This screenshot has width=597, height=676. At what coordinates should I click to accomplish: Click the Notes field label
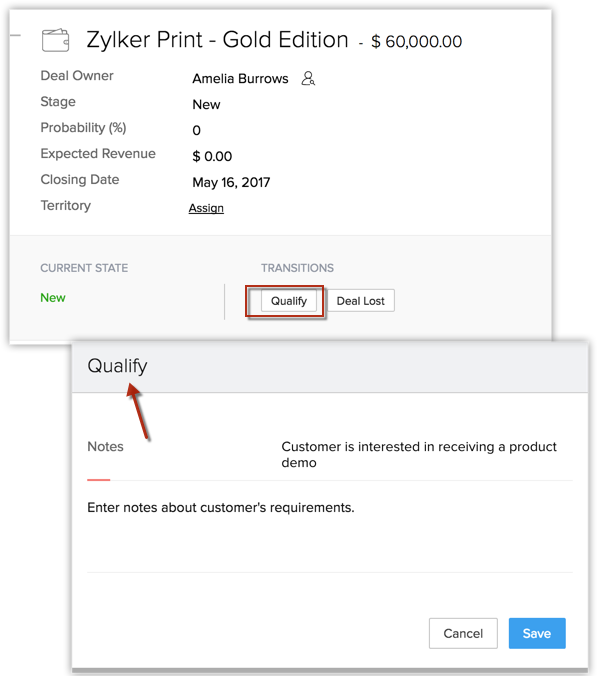click(105, 446)
